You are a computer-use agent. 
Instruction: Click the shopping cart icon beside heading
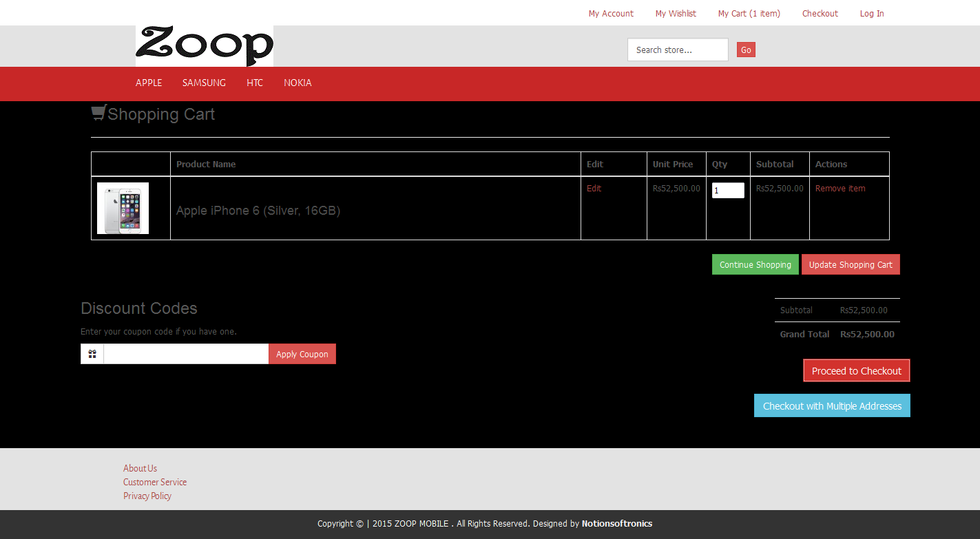point(98,113)
